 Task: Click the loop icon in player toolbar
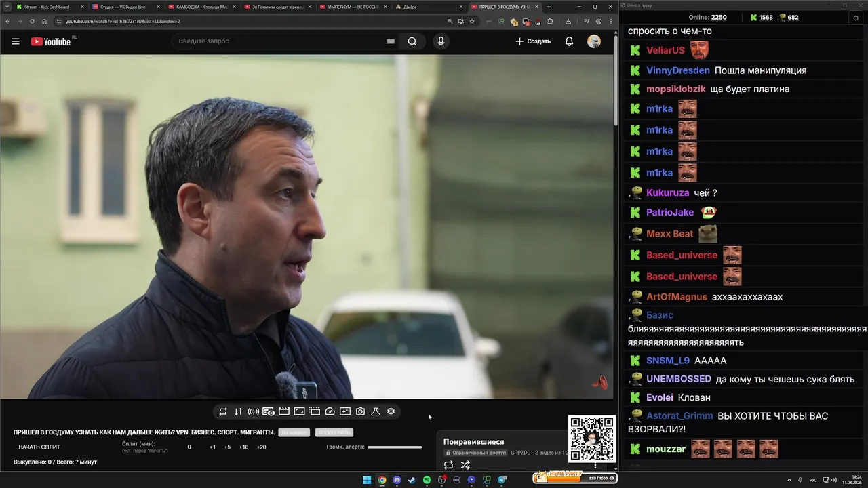[223, 411]
